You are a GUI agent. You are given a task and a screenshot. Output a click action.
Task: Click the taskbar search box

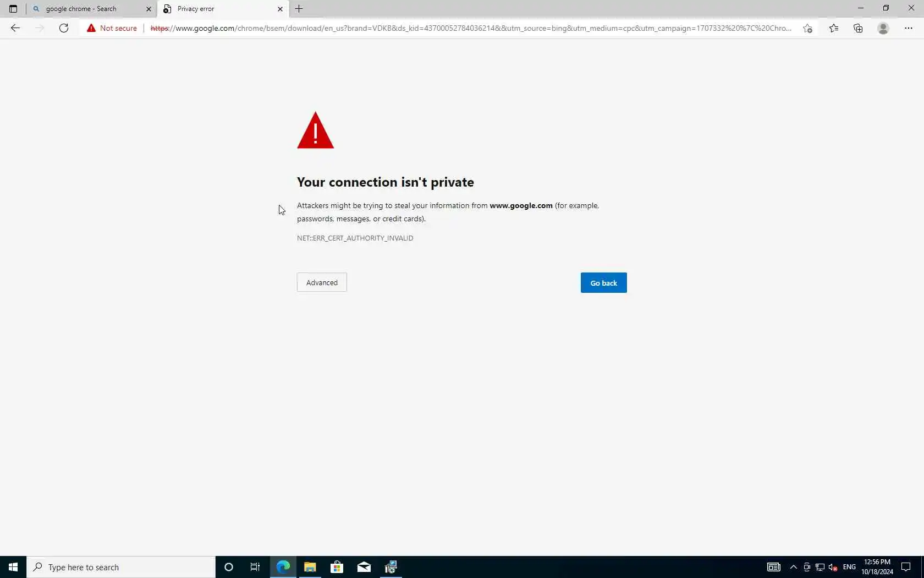[121, 567]
